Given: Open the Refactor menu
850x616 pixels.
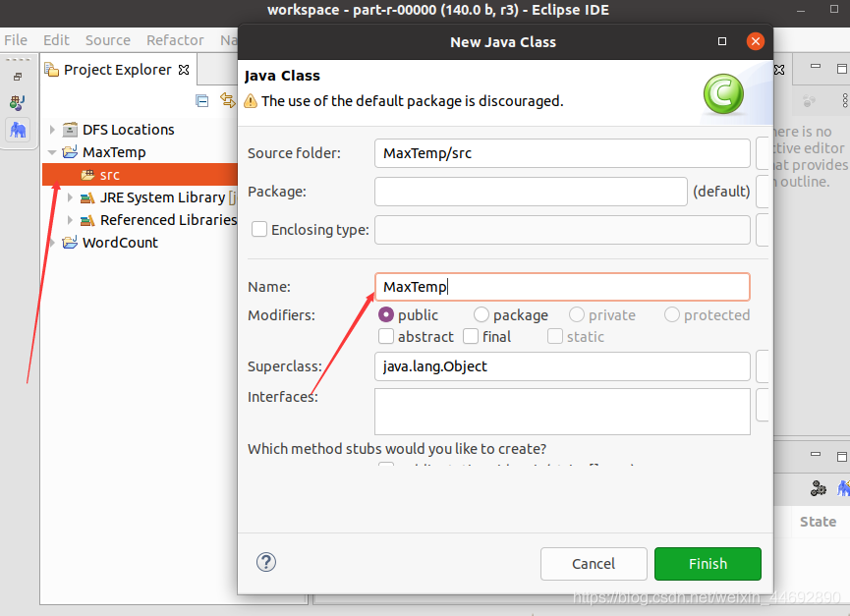Looking at the screenshot, I should click(175, 40).
